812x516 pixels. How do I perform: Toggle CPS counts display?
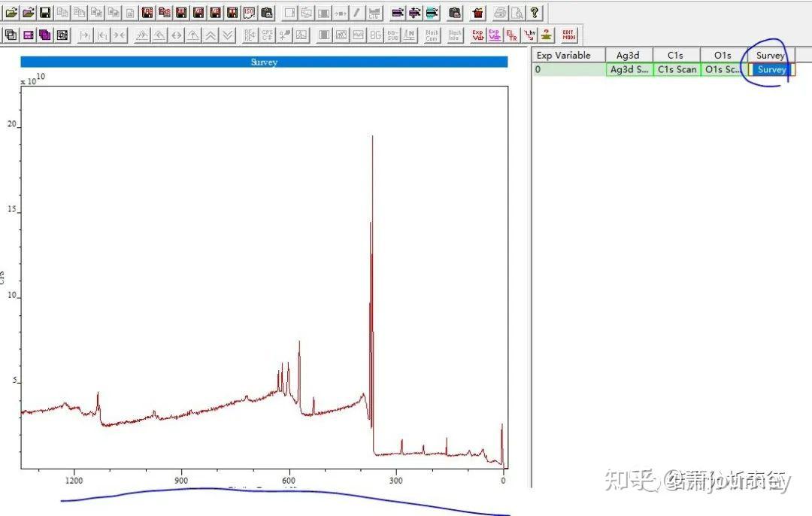(x=267, y=35)
